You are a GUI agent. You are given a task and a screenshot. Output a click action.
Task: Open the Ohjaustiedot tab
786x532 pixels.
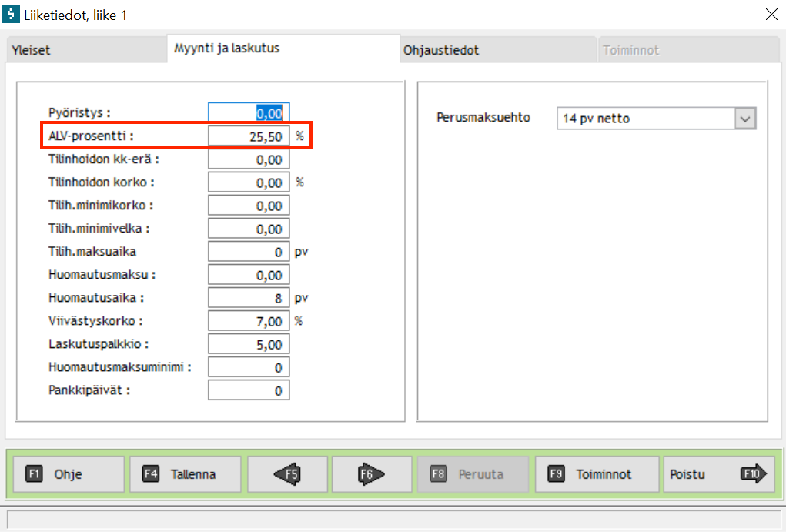(x=441, y=50)
